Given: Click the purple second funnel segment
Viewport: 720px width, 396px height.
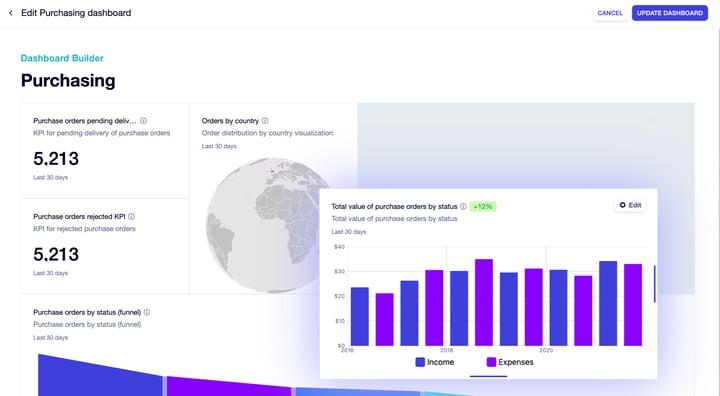Looking at the screenshot, I should [229, 387].
